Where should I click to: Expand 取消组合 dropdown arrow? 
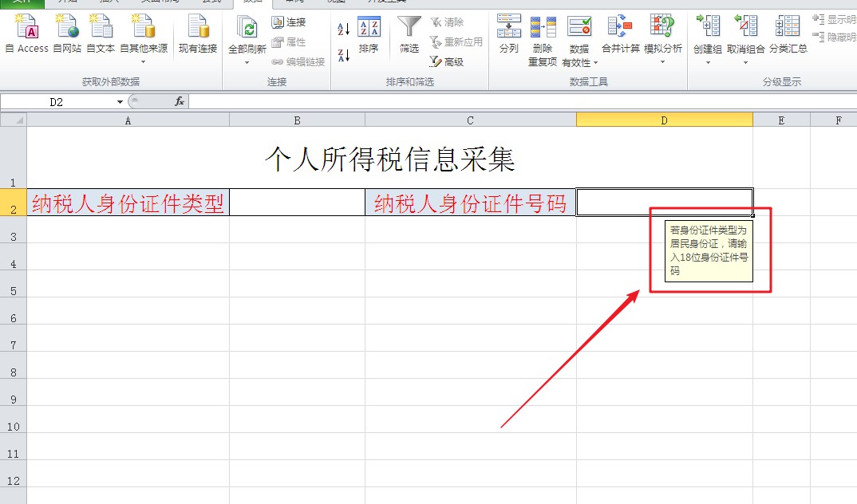[x=745, y=63]
